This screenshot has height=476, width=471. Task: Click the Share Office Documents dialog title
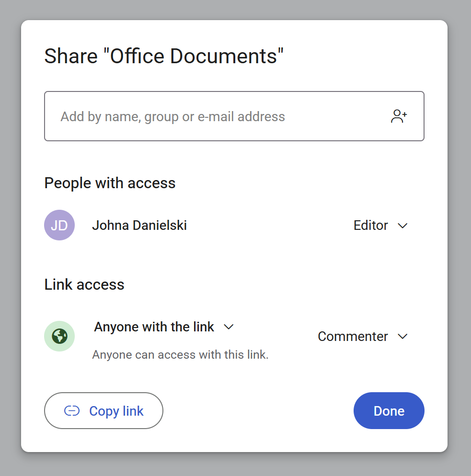point(164,56)
